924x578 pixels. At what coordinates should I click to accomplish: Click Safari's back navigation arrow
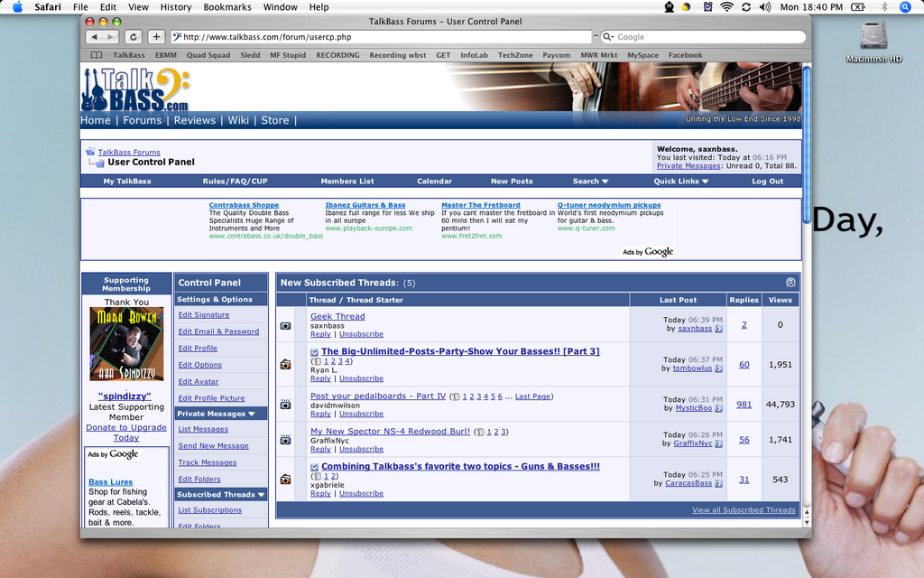click(94, 36)
